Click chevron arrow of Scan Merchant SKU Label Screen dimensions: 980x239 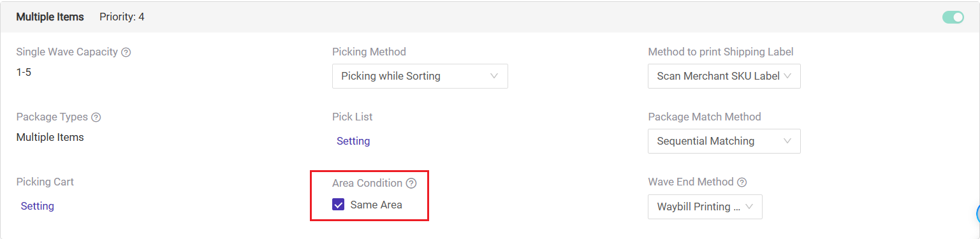coord(787,76)
